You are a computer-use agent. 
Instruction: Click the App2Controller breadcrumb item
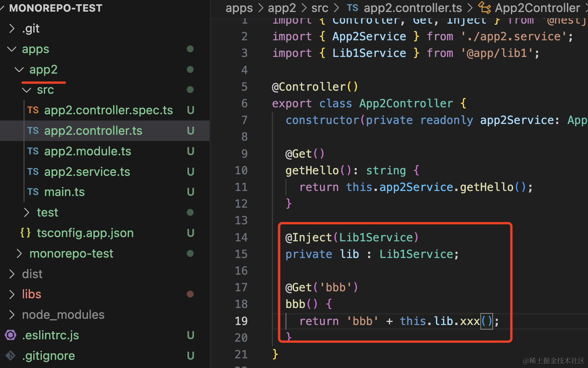pyautogui.click(x=537, y=8)
